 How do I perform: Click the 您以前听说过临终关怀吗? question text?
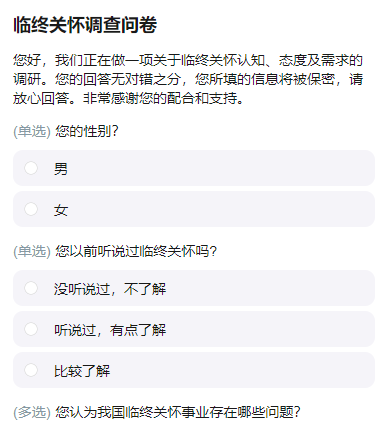136,251
